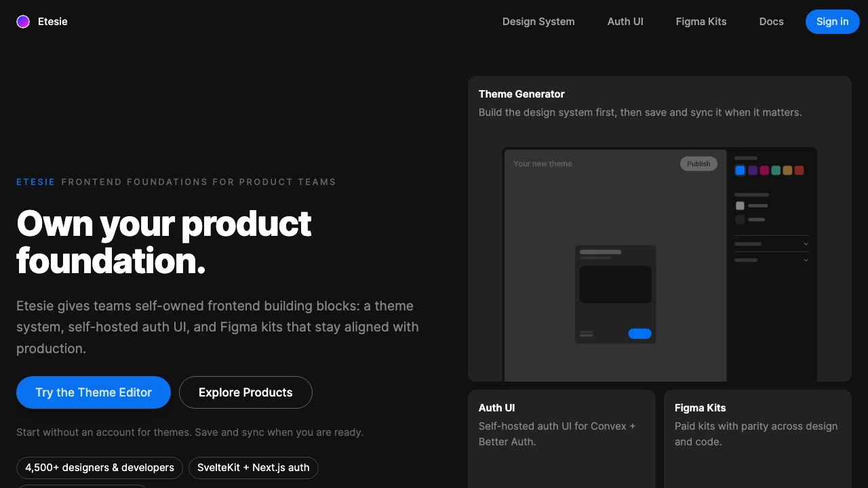Open the Figma Kits card

(x=757, y=439)
